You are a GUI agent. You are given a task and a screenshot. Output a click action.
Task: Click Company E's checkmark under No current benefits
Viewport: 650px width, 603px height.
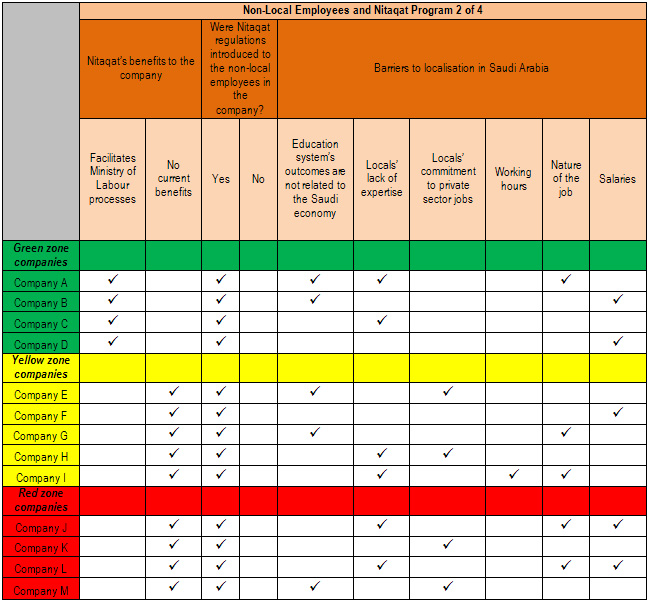[x=174, y=391]
